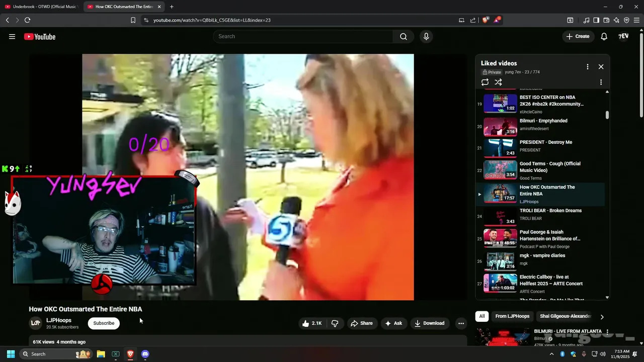The width and height of the screenshot is (644, 362).
Task: Play BEST ISO CENTER on NBA 2K26 playlist item
Action: click(540, 103)
